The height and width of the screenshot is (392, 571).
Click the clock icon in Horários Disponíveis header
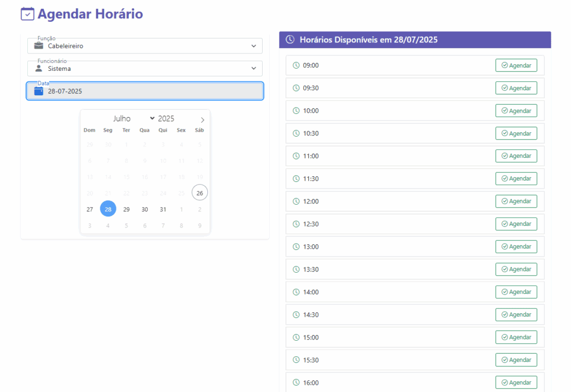(290, 40)
